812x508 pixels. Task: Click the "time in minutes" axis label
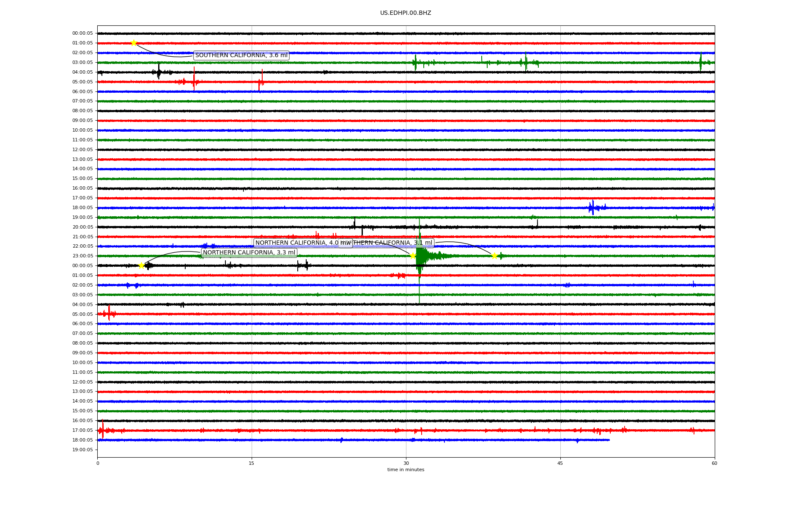tap(406, 469)
